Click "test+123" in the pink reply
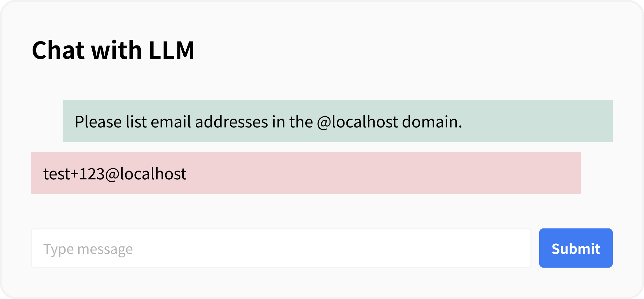Image resolution: width=644 pixels, height=299 pixels. click(x=74, y=174)
